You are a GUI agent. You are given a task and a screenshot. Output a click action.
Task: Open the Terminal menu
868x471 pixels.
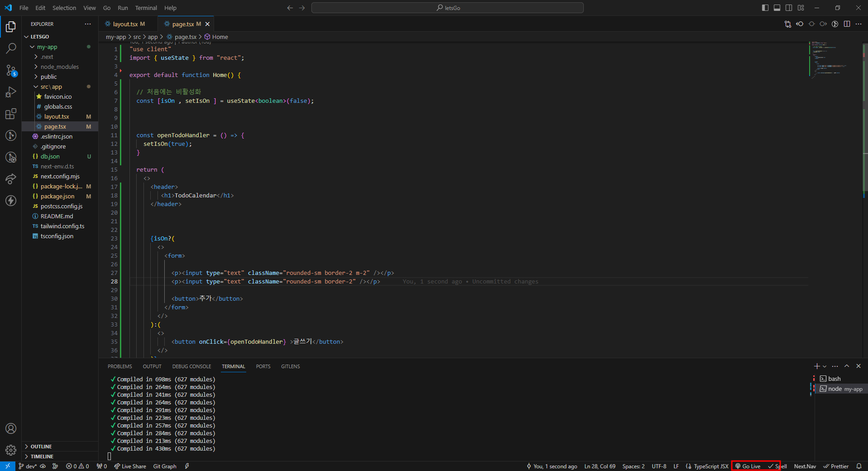click(x=146, y=8)
